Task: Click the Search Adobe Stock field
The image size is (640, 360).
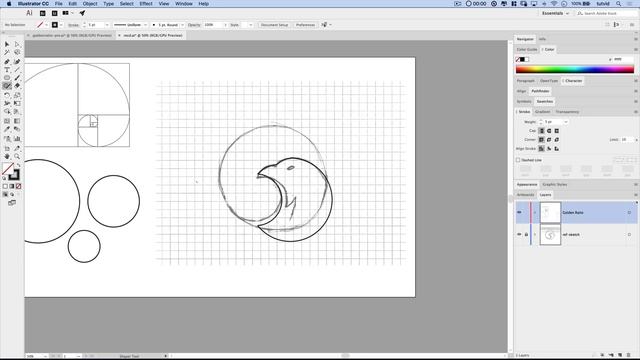Action: click(x=606, y=13)
